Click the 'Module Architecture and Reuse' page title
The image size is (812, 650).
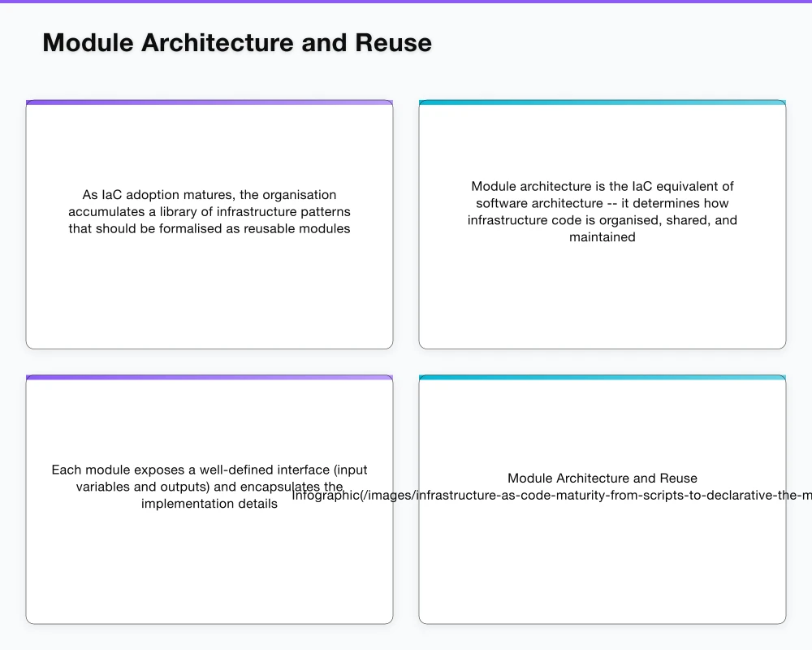(237, 42)
